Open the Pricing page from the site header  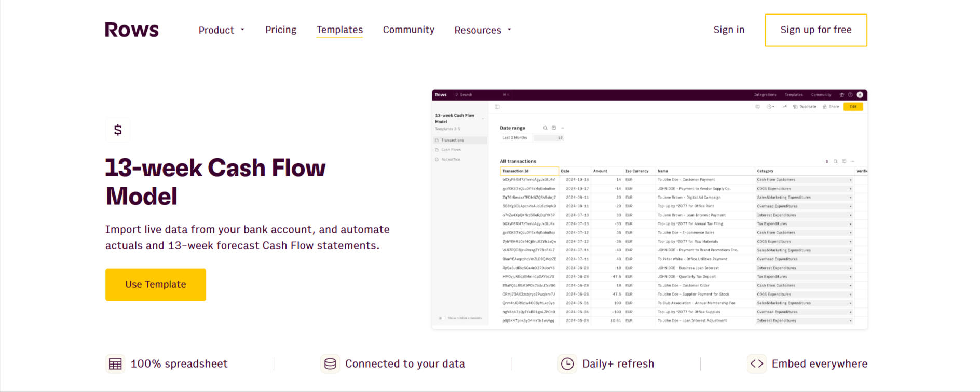pyautogui.click(x=281, y=30)
